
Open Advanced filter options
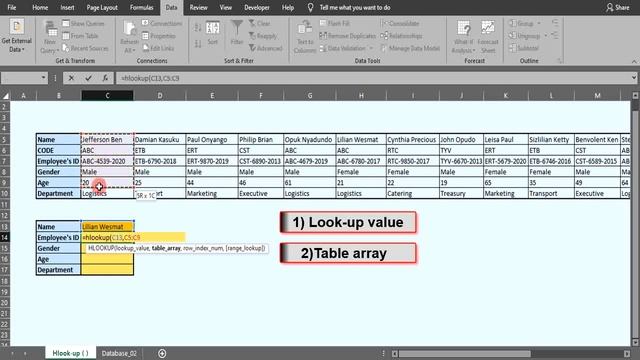coord(265,48)
